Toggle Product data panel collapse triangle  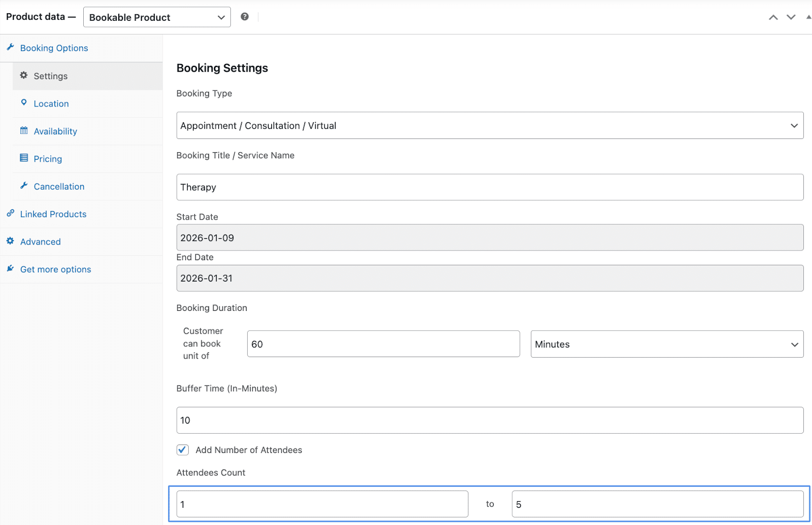[x=808, y=17]
